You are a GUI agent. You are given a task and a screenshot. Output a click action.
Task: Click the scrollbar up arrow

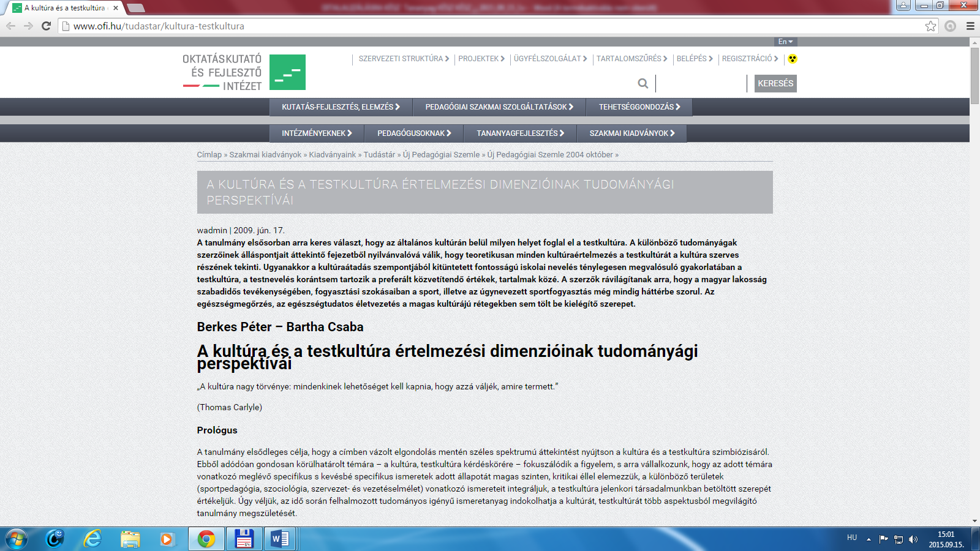pyautogui.click(x=974, y=42)
